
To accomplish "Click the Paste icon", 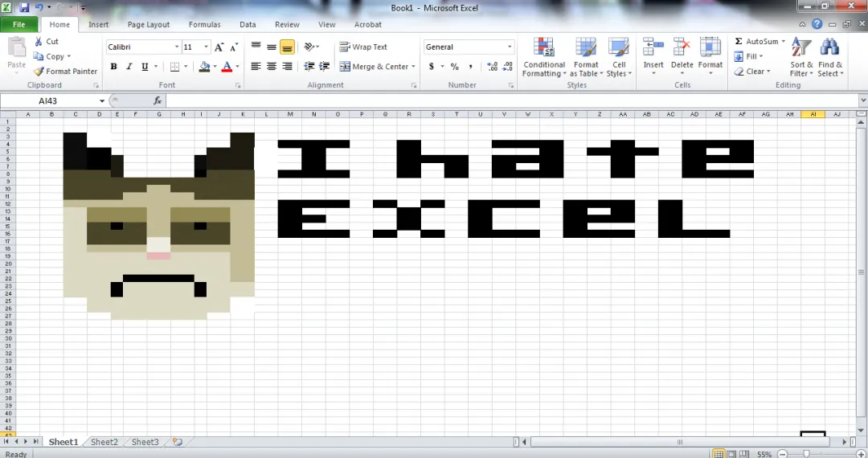I will (17, 47).
